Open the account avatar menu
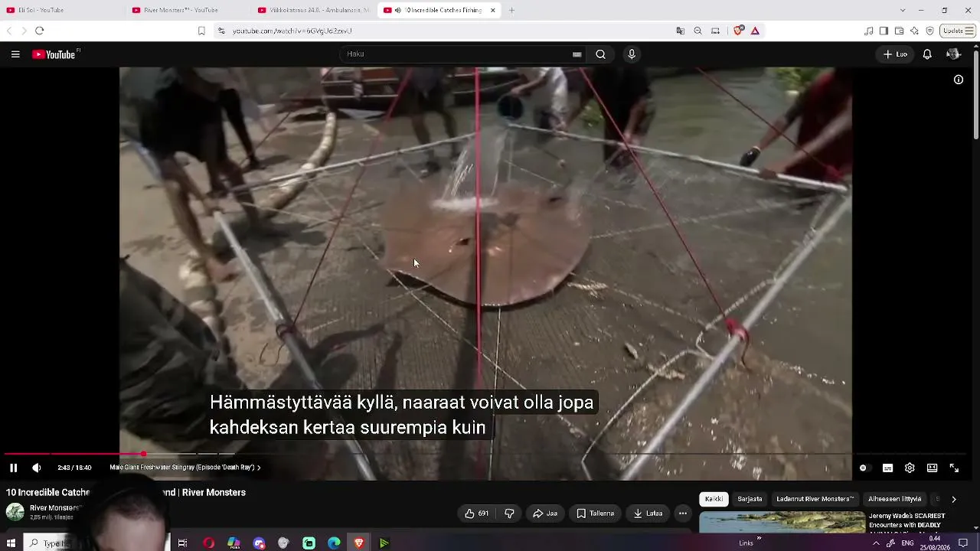Viewport: 980px width, 551px height. 953,54
